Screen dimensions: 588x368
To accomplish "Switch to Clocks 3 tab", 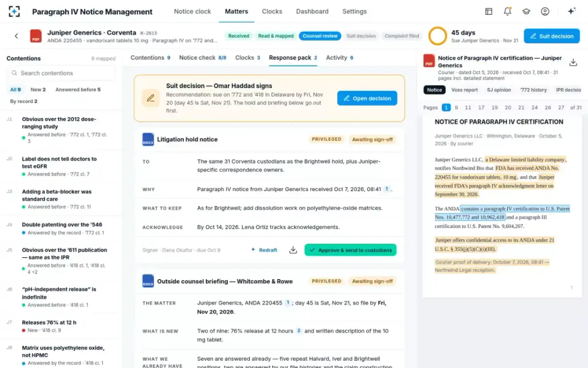I will tap(247, 57).
